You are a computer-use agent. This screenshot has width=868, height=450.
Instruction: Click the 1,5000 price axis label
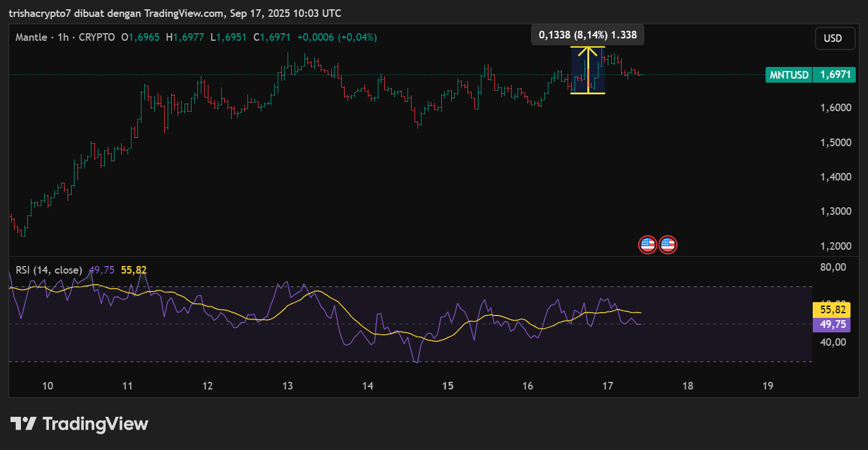tap(835, 143)
